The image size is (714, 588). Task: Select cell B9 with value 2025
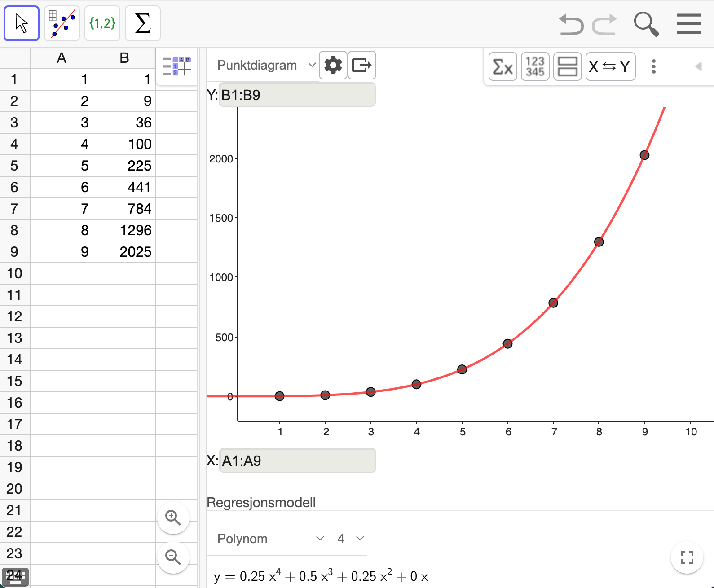124,252
